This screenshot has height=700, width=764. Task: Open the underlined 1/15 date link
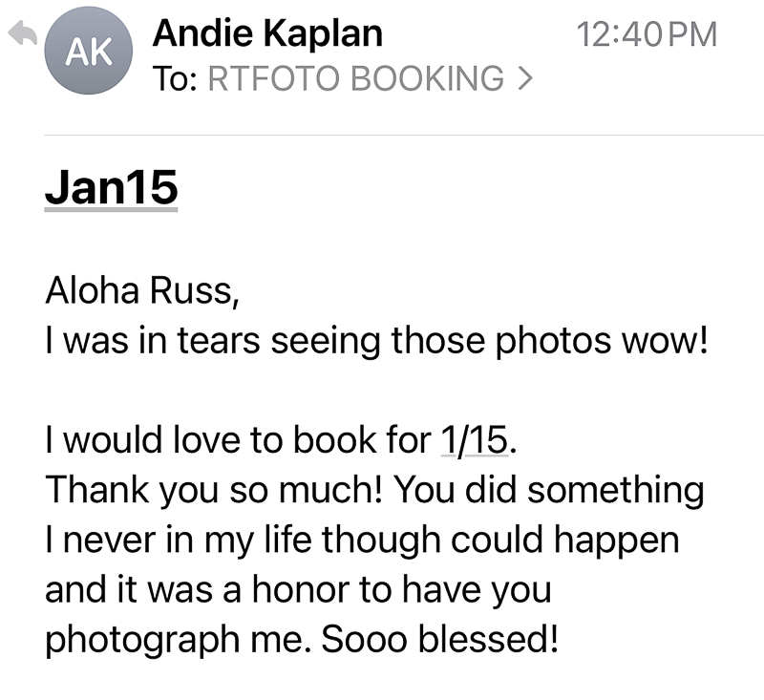click(475, 440)
